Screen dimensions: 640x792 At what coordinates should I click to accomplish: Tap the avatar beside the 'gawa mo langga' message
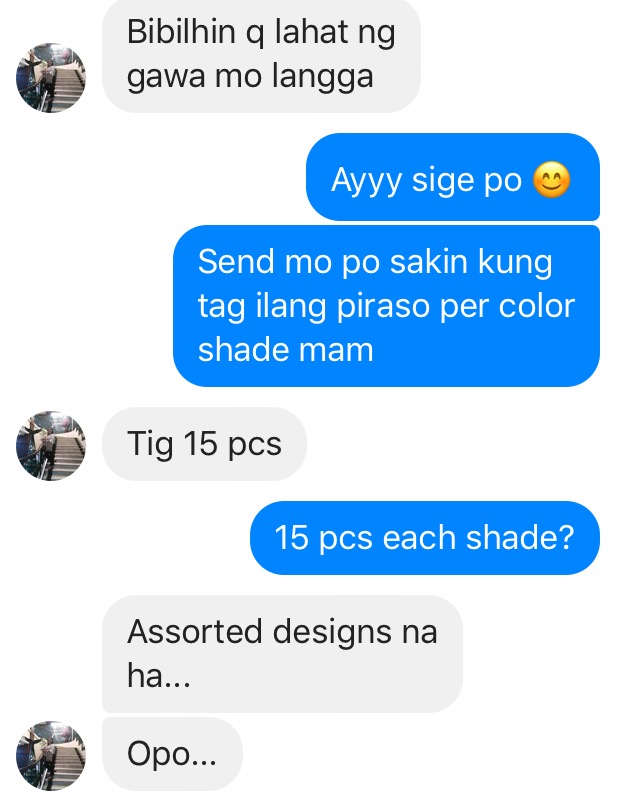(x=51, y=77)
